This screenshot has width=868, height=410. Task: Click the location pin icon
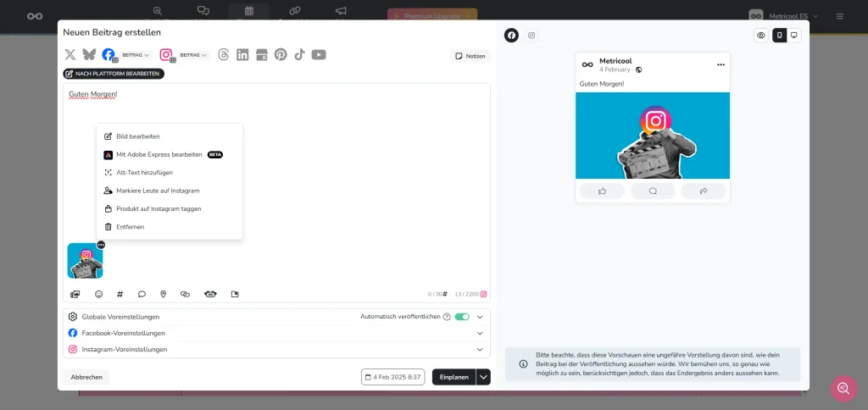tap(163, 294)
